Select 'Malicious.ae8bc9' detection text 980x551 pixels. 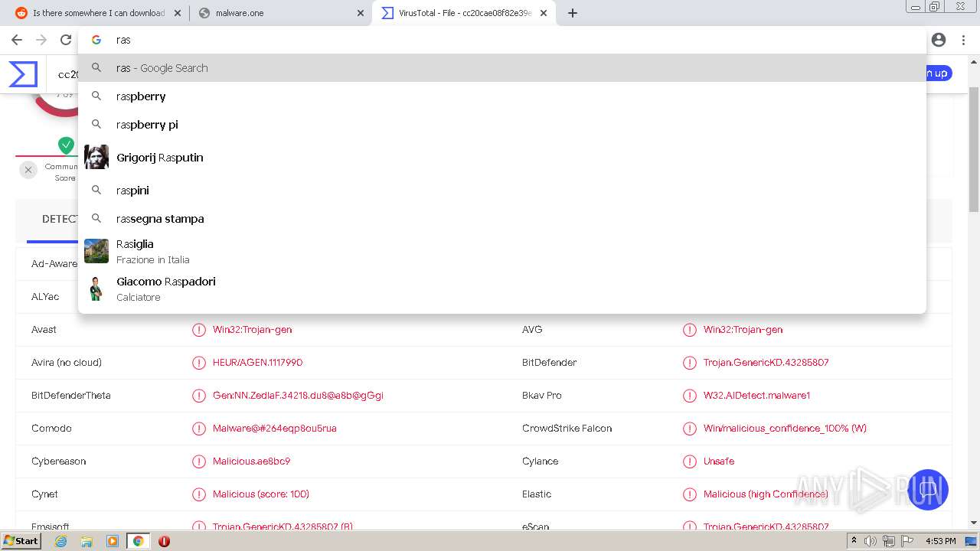(x=251, y=461)
